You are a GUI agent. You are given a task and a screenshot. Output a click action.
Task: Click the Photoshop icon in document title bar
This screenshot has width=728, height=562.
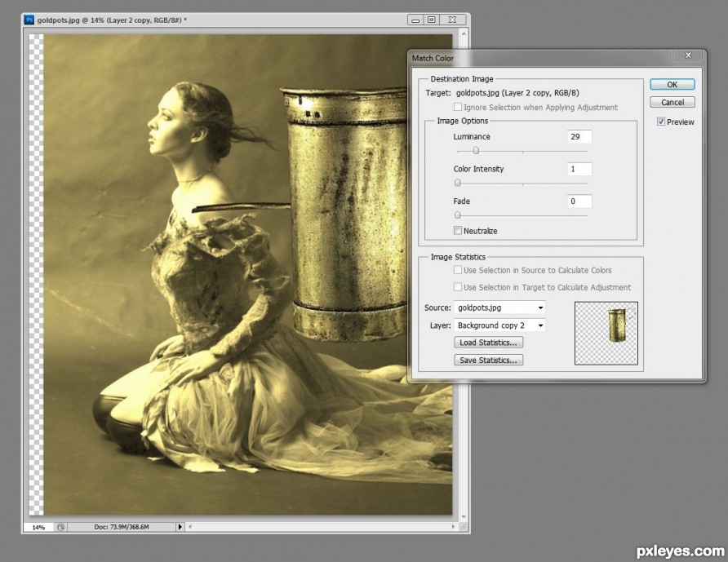coord(29,20)
